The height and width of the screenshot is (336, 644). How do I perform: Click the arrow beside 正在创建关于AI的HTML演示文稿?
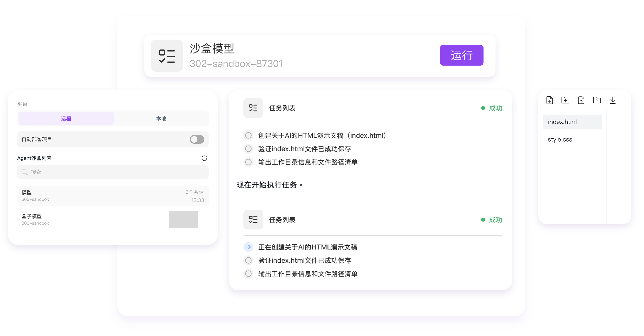click(x=248, y=247)
